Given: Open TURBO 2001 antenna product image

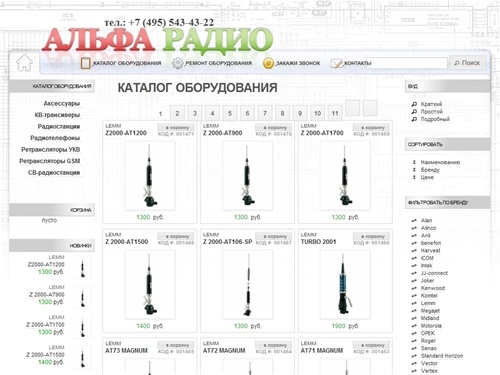Looking at the screenshot, I should (345, 284).
